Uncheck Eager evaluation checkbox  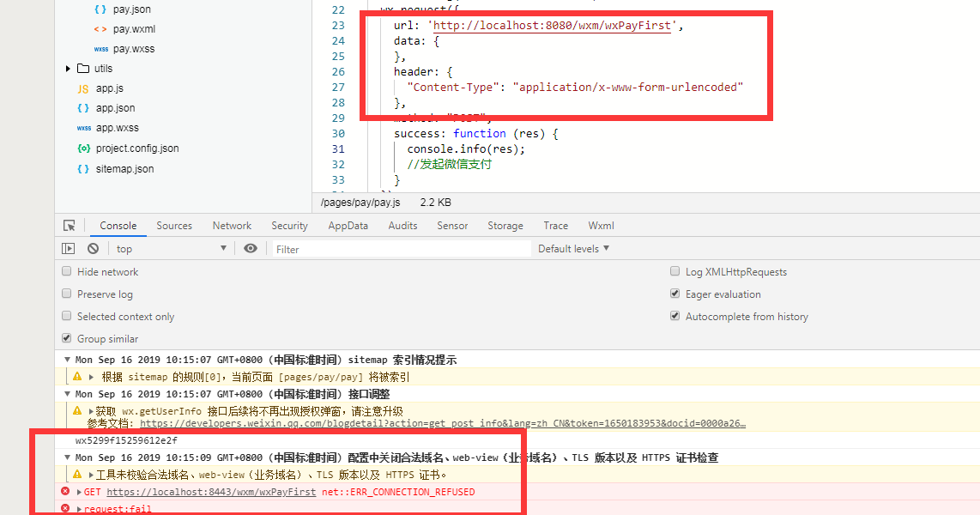point(675,294)
